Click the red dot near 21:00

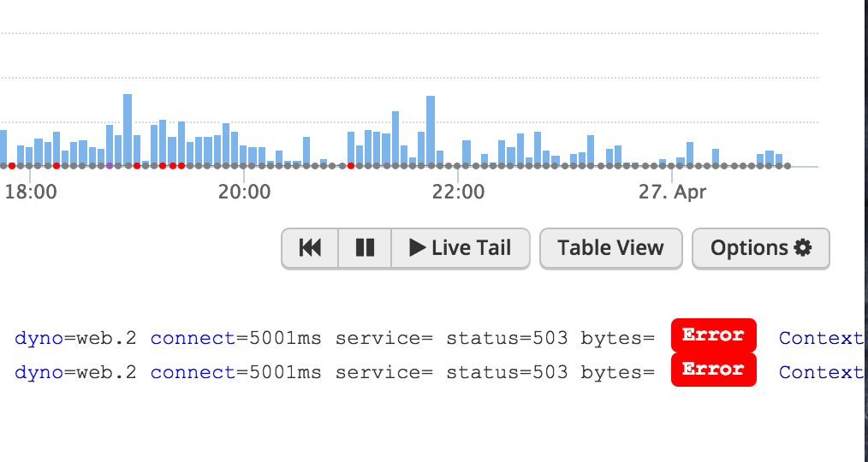[x=351, y=165]
